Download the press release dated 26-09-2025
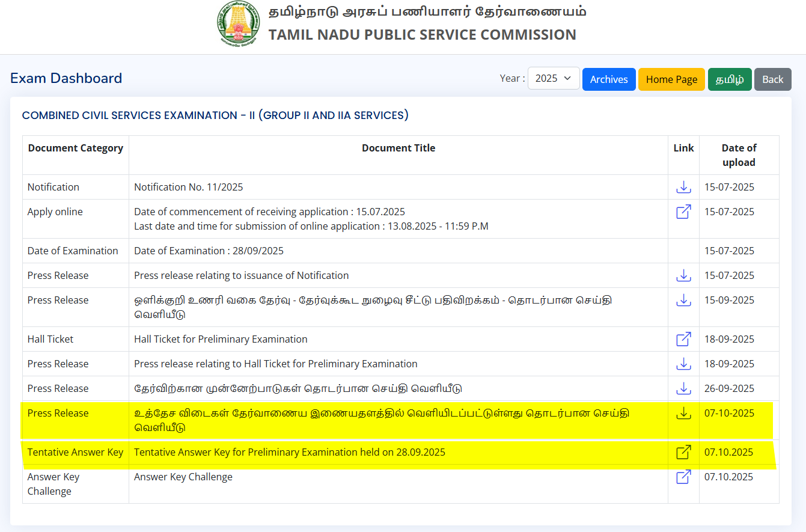The width and height of the screenshot is (806, 532). (x=683, y=388)
